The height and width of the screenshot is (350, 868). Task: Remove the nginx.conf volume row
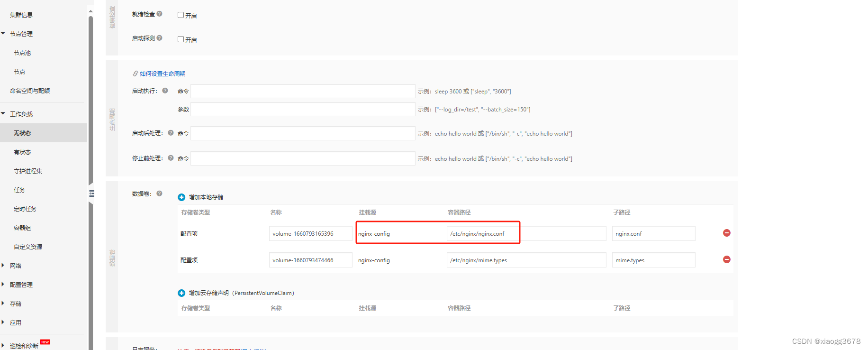727,233
